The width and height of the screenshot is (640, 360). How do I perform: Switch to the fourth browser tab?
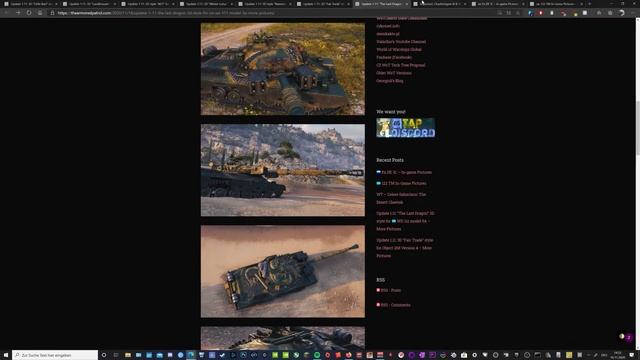[x=206, y=4]
